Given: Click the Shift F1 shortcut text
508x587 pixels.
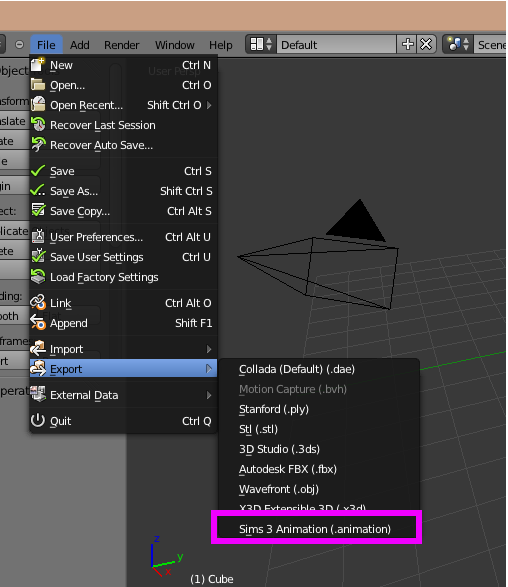Looking at the screenshot, I should [x=193, y=323].
